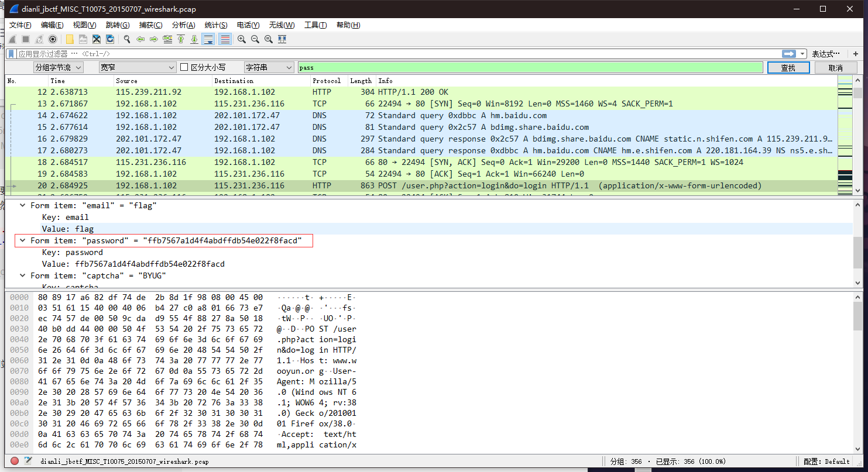868x472 pixels.
Task: Click the resize columns to content icon
Action: coord(283,39)
